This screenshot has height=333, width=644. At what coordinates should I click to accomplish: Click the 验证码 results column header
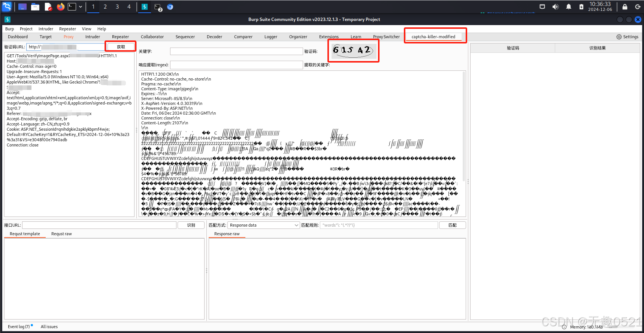513,48
